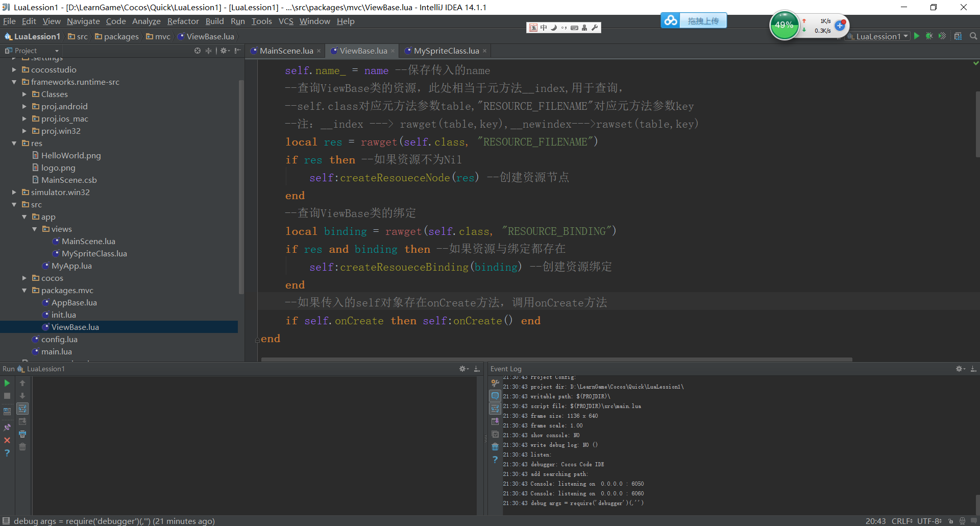The height and width of the screenshot is (526, 980).
Task: Collapse the views folder
Action: click(x=35, y=229)
